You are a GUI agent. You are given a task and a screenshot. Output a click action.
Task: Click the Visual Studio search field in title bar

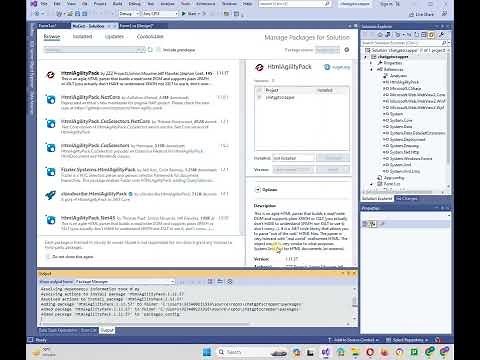[295, 4]
